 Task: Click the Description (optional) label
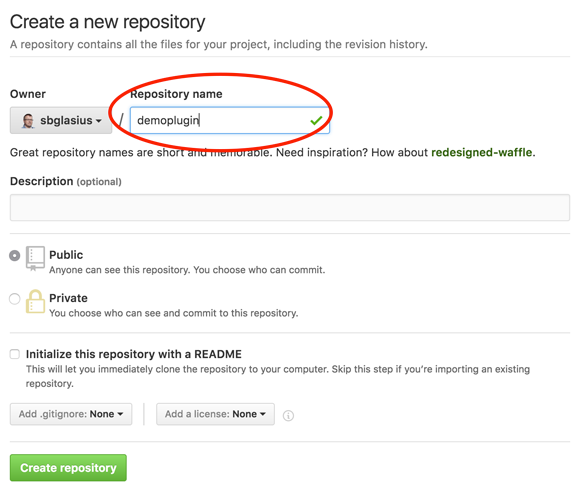[x=66, y=181]
